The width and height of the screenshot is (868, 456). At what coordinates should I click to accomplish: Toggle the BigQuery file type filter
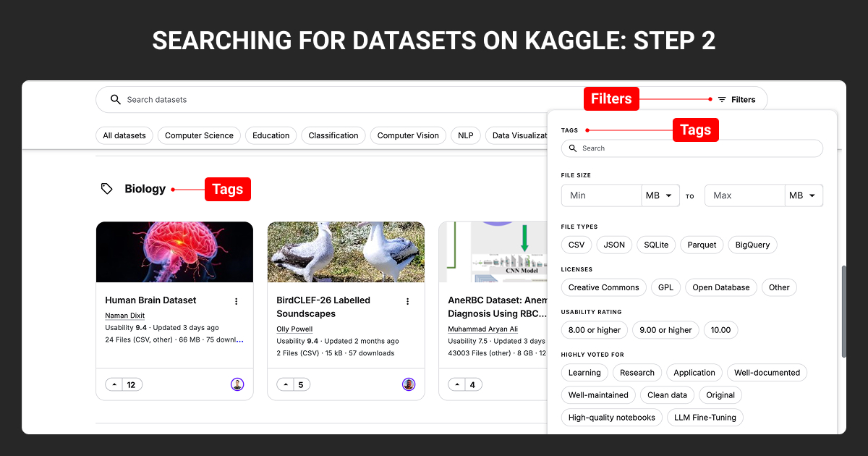pos(752,245)
